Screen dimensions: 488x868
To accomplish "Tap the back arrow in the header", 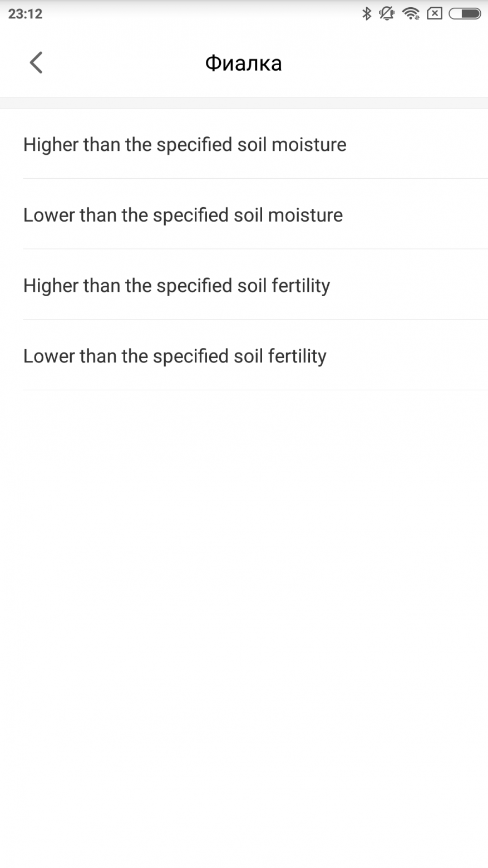I will (36, 62).
